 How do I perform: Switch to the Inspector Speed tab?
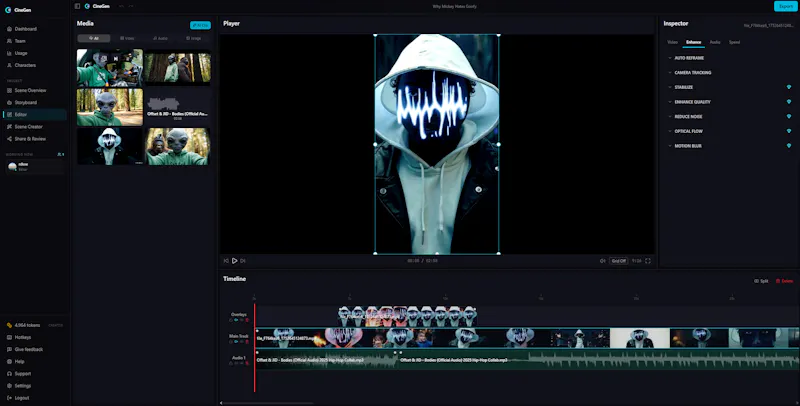tap(734, 42)
